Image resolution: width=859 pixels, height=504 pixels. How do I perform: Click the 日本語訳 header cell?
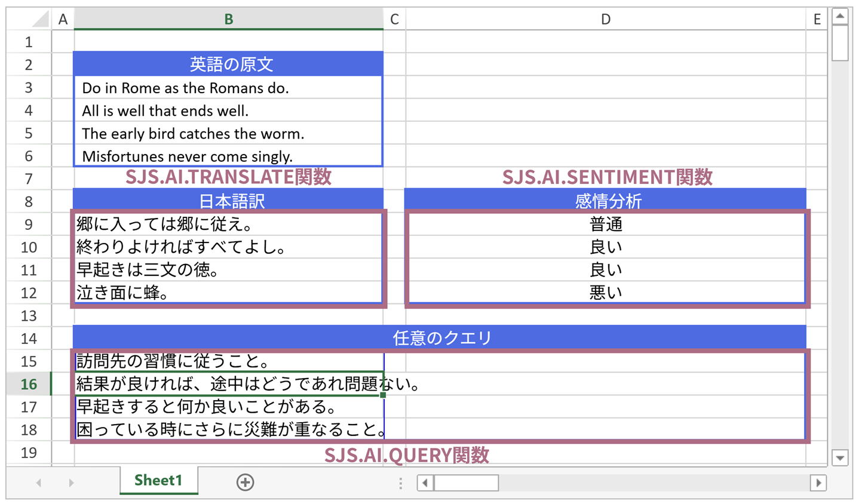click(x=228, y=201)
